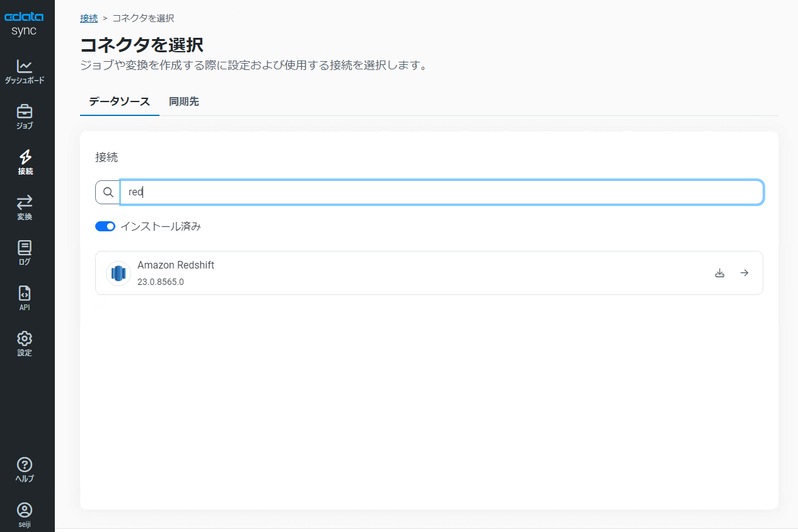The width and height of the screenshot is (798, 532).
Task: View the ログ logs page
Action: pyautogui.click(x=25, y=253)
